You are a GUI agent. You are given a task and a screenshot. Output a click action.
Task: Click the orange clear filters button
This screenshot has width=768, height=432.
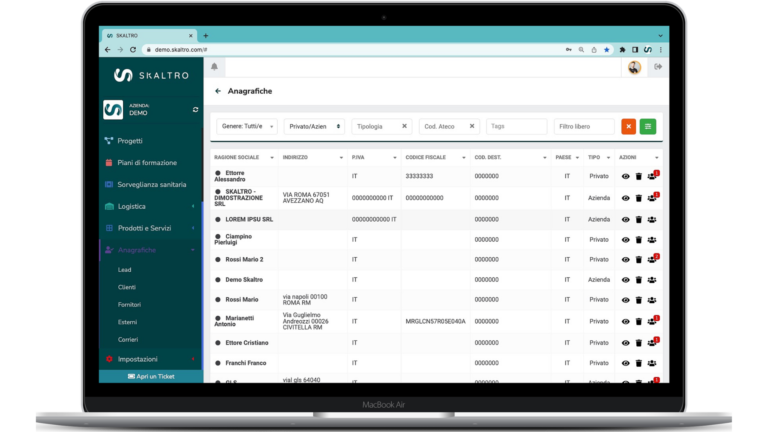click(x=628, y=126)
